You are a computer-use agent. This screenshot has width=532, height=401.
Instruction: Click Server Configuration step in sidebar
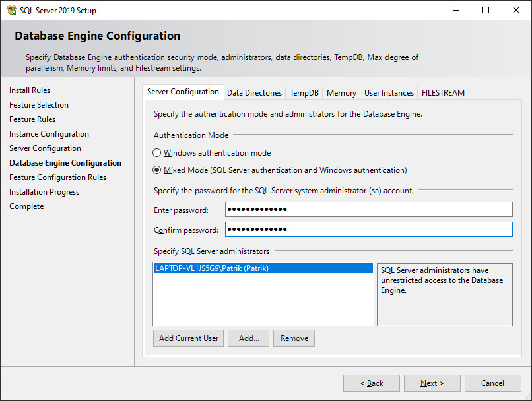tap(45, 148)
